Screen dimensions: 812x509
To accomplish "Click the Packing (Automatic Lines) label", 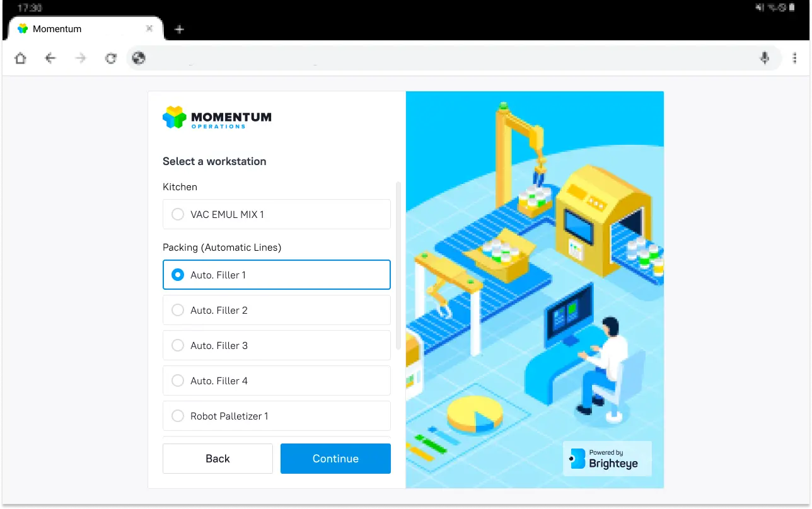I will click(222, 248).
